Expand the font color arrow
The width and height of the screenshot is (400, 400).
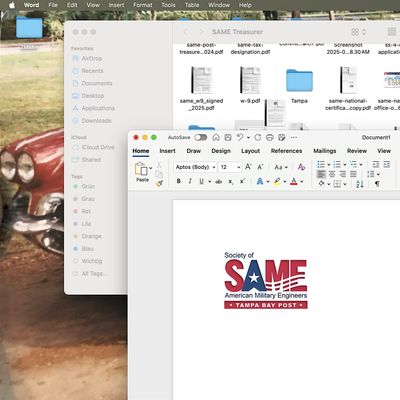pyautogui.click(x=302, y=182)
